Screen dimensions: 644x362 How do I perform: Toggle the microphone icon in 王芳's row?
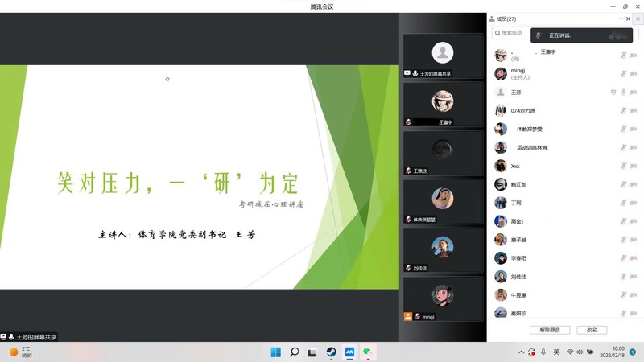[622, 93]
